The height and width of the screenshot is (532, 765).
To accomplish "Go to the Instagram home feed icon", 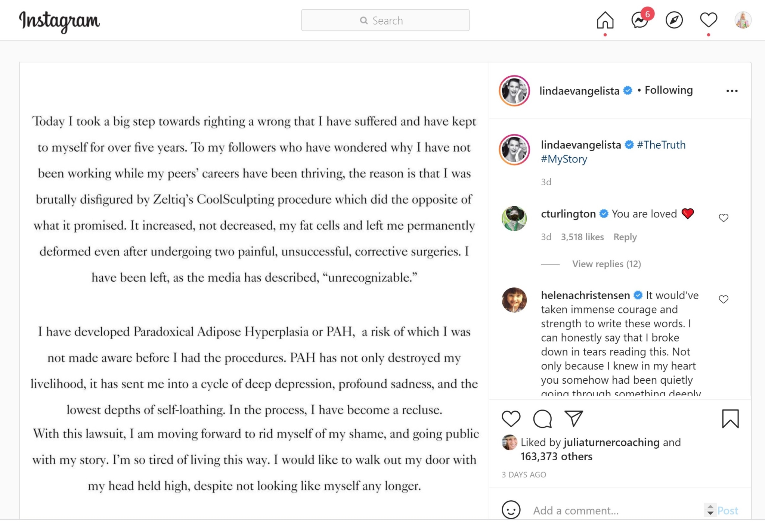I will 605,20.
